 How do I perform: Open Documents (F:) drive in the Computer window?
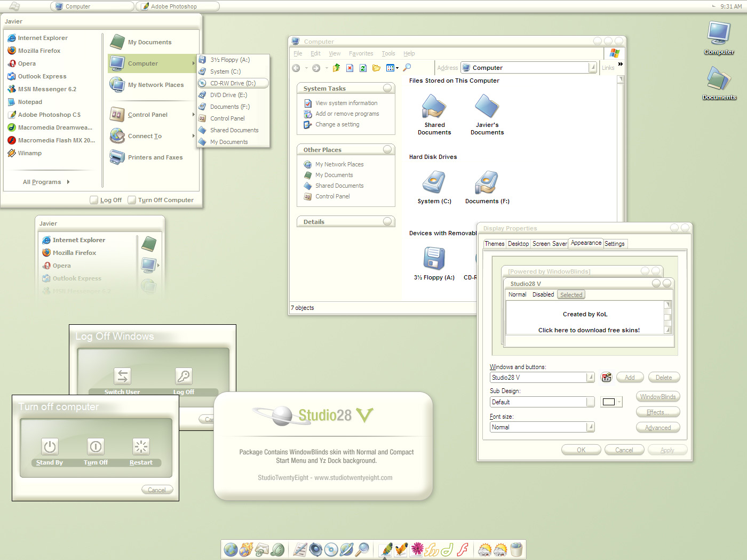(487, 183)
